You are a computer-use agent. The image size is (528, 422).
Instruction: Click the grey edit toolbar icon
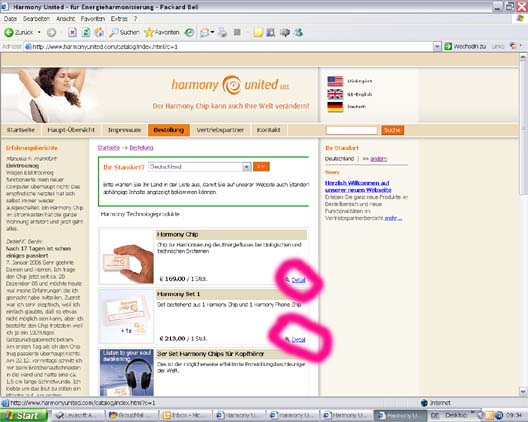237,32
